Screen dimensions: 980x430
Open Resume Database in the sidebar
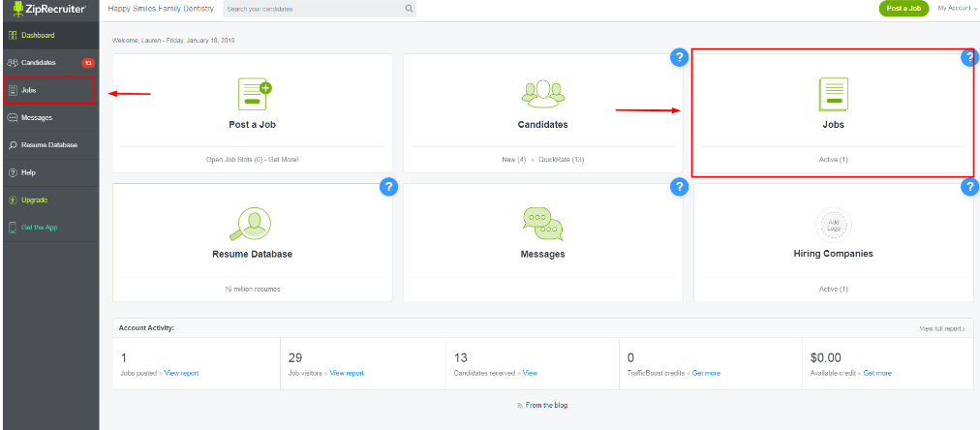point(50,145)
